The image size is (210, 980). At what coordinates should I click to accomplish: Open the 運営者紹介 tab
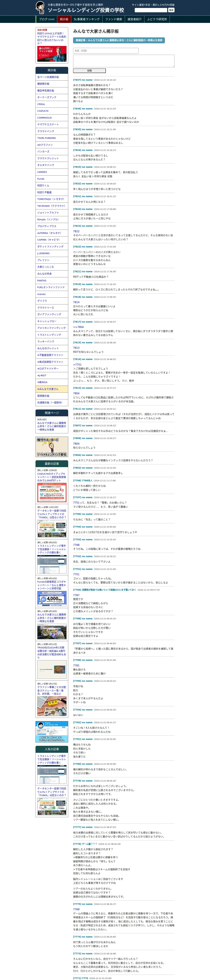tap(135, 19)
